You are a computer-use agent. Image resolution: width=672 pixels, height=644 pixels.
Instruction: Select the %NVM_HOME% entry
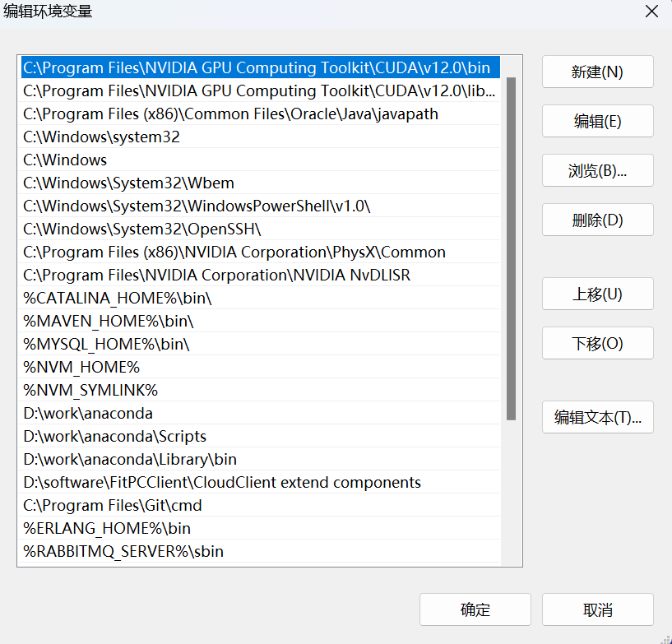click(261, 367)
